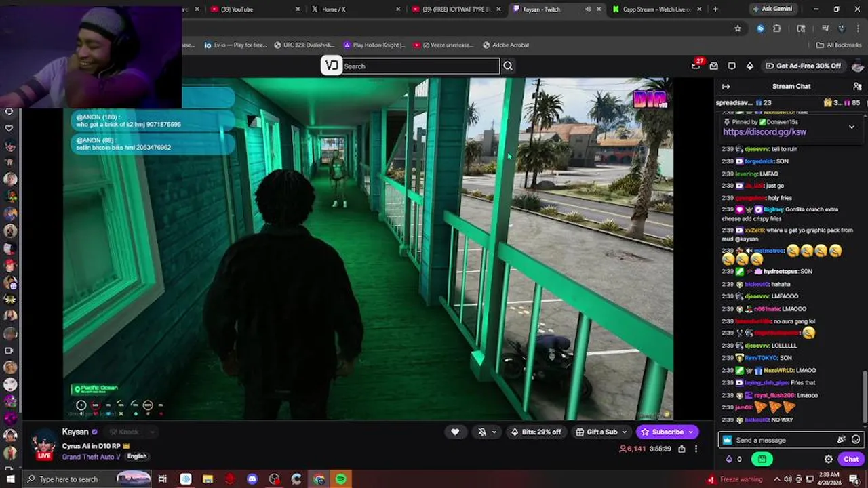This screenshot has width=868, height=488.
Task: Click Get Ad-Free 30% Off button
Action: tap(803, 66)
